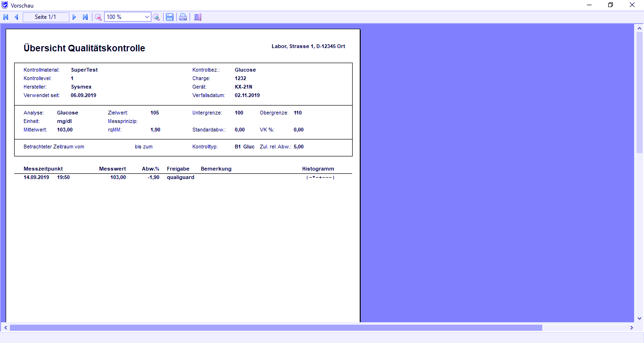Click the vertical scrollbar down arrow

click(x=640, y=319)
